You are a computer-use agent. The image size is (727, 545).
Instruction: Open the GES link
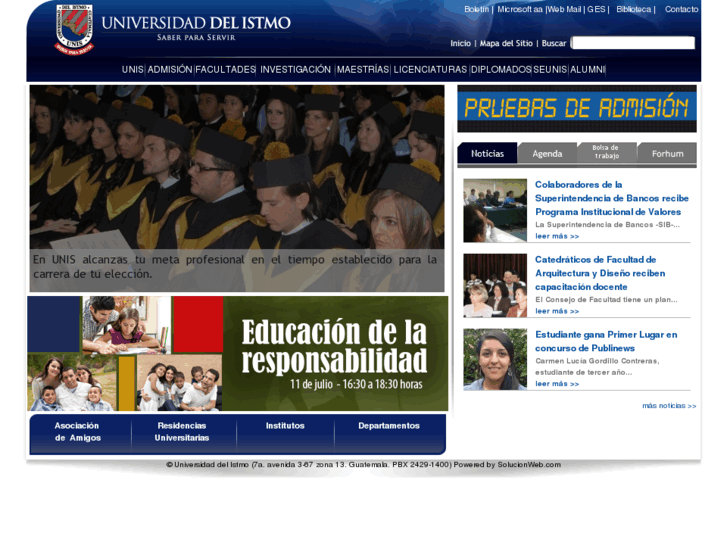click(x=596, y=9)
